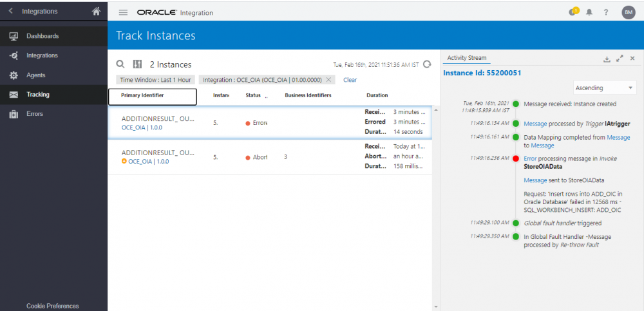
Task: Click the Dashboards monitor icon
Action: 14,36
